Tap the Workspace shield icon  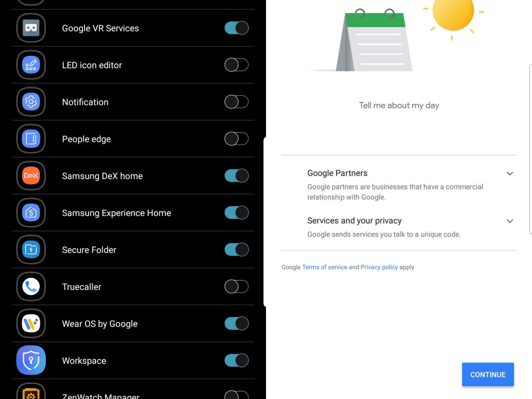tap(31, 360)
